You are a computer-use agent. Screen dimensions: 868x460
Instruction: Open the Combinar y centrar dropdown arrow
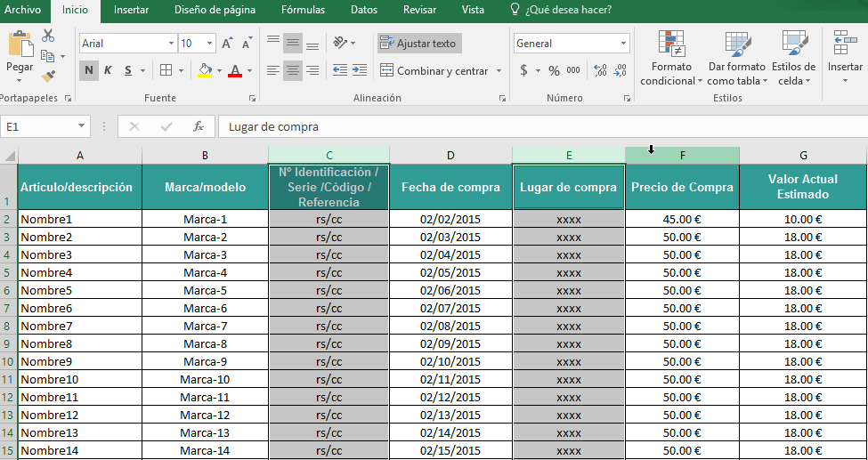(499, 71)
